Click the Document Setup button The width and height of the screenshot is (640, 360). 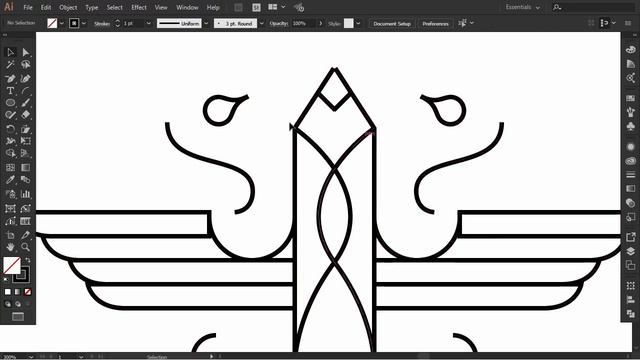pyautogui.click(x=392, y=24)
